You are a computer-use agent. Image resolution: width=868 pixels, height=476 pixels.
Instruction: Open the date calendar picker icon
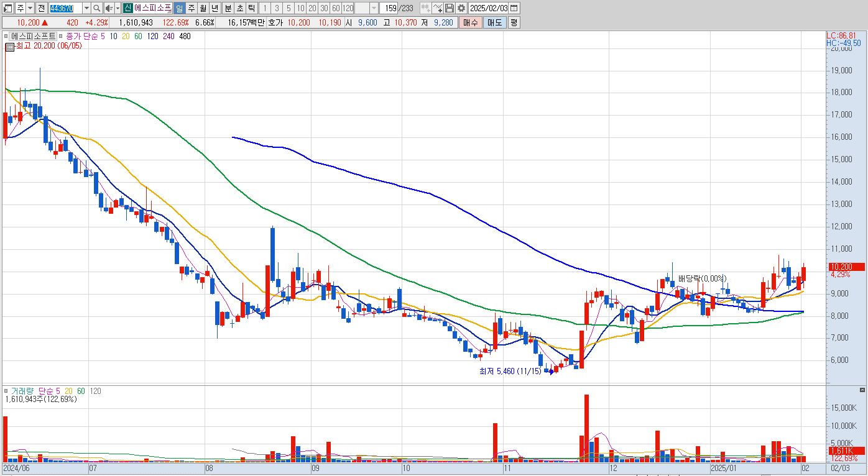(x=514, y=8)
